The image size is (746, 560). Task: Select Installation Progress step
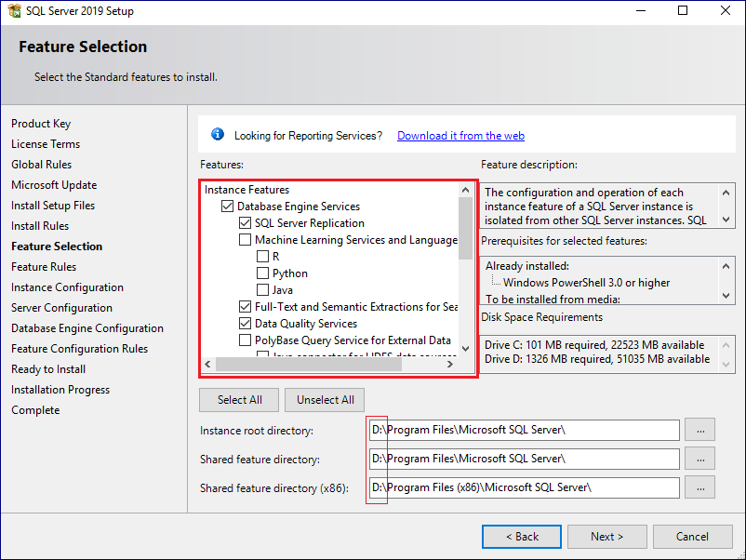(x=60, y=390)
